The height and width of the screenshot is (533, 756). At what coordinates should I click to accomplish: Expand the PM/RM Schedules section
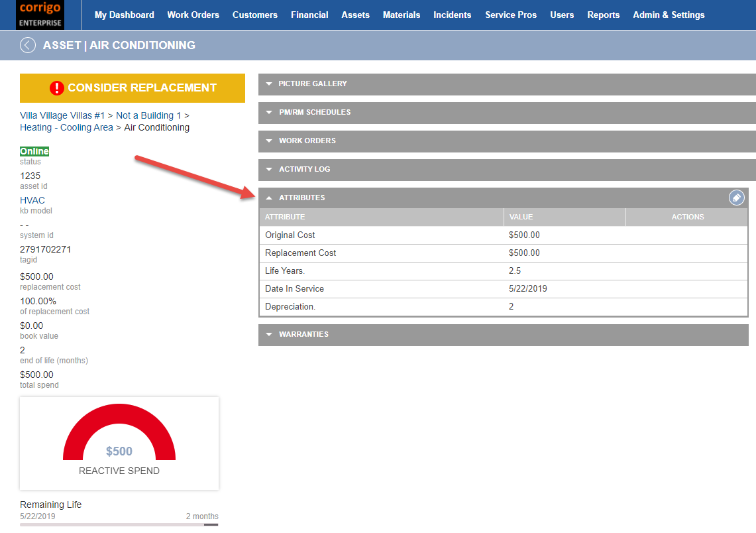tap(507, 113)
